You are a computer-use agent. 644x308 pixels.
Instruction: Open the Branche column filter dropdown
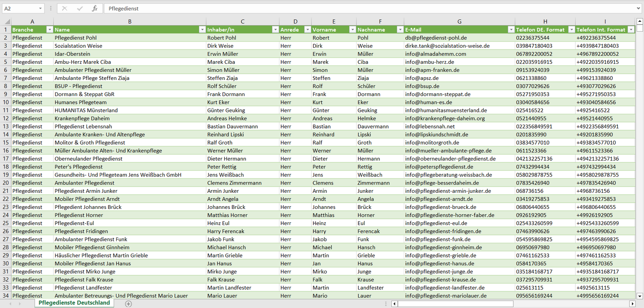(x=49, y=30)
